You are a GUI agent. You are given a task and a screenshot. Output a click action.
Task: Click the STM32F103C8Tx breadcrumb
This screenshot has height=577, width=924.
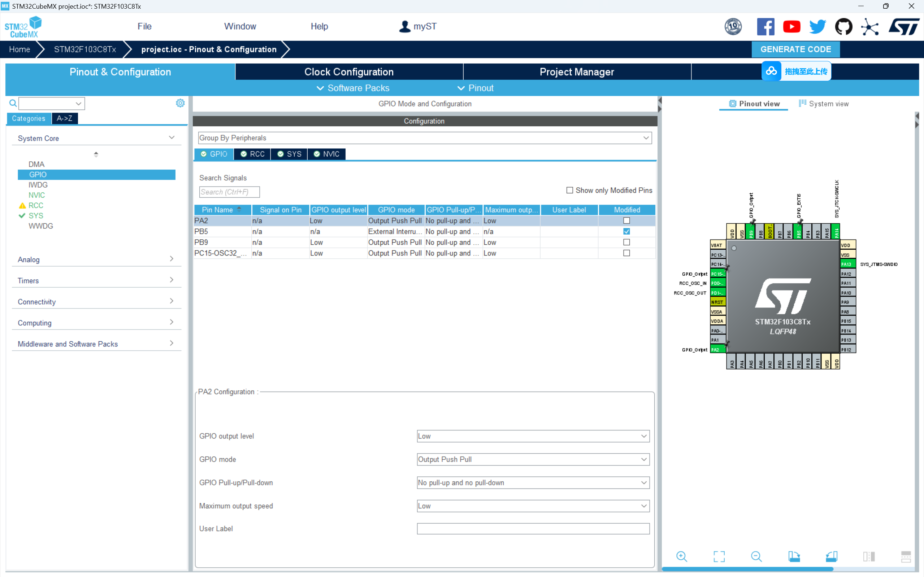85,49
